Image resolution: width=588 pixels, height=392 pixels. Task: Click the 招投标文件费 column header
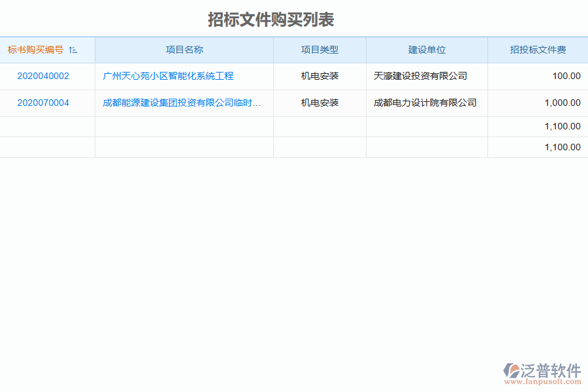(537, 49)
